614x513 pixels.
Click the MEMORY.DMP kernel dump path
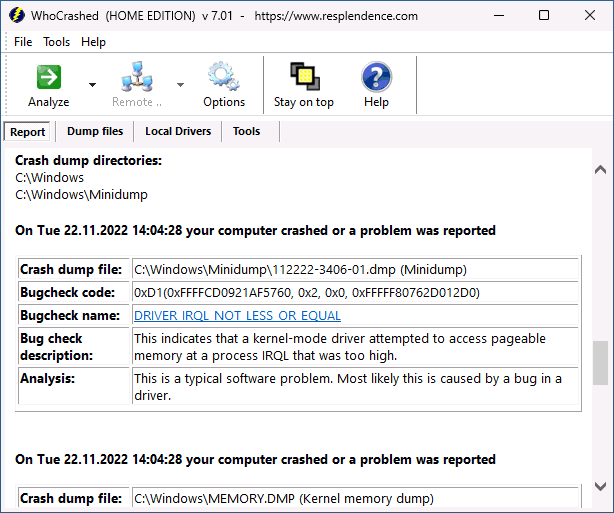point(284,499)
